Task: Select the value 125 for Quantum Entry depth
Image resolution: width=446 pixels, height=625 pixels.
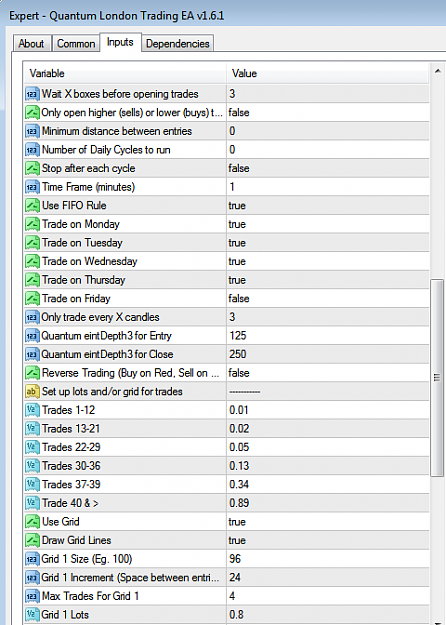Action: [238, 336]
